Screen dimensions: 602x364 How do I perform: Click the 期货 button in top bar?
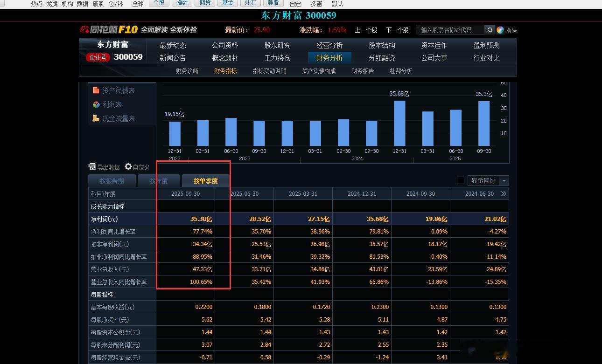tap(205, 3)
